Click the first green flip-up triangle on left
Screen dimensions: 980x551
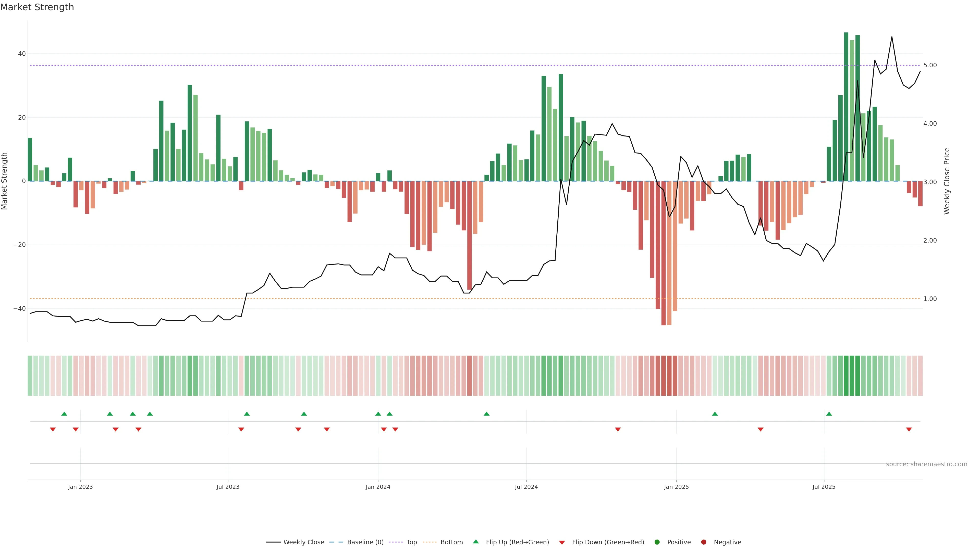click(64, 414)
